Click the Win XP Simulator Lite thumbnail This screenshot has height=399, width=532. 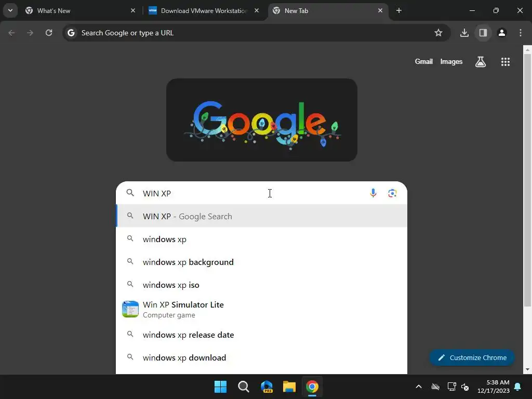130,309
